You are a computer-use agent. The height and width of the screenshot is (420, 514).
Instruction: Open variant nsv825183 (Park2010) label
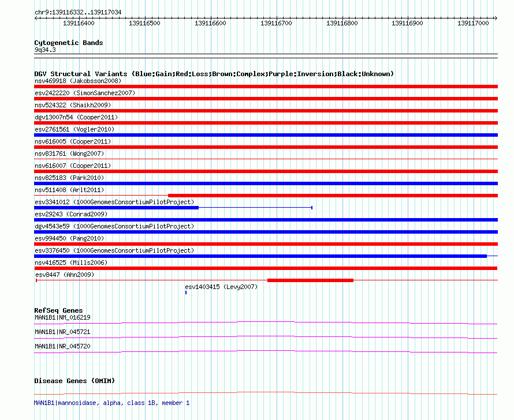coord(69,178)
